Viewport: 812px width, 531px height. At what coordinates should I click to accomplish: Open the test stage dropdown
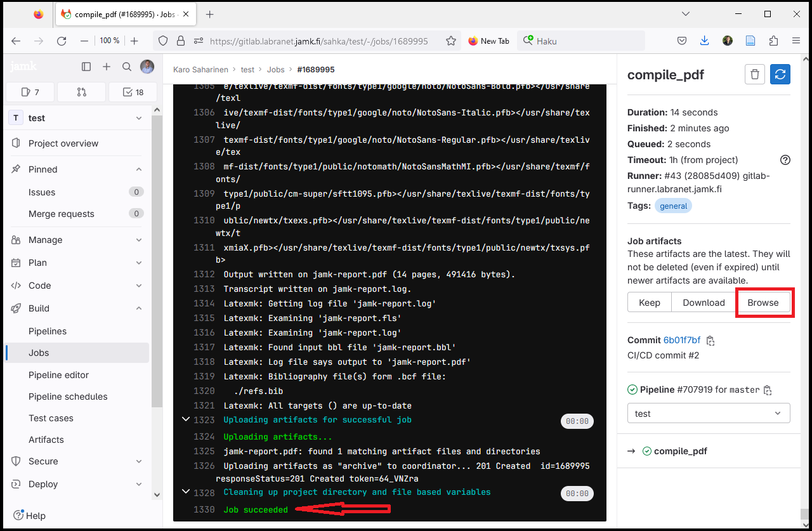709,414
